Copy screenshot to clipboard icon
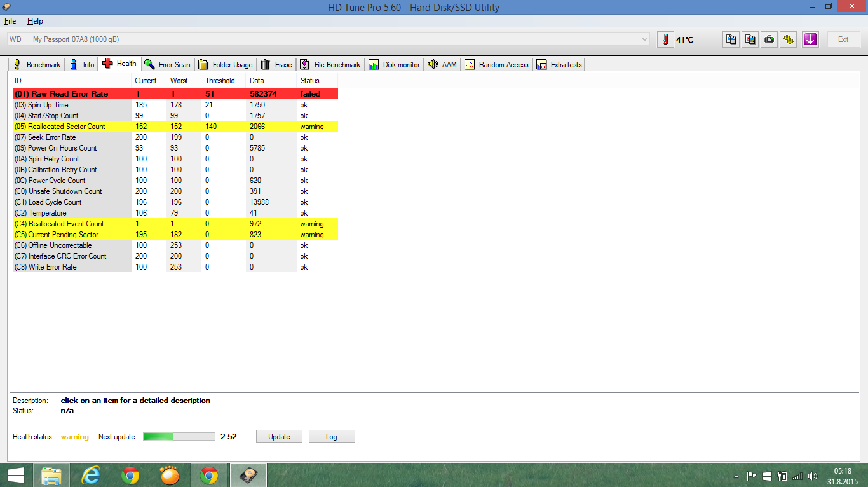Screen dimensions: 868x487 (750, 39)
